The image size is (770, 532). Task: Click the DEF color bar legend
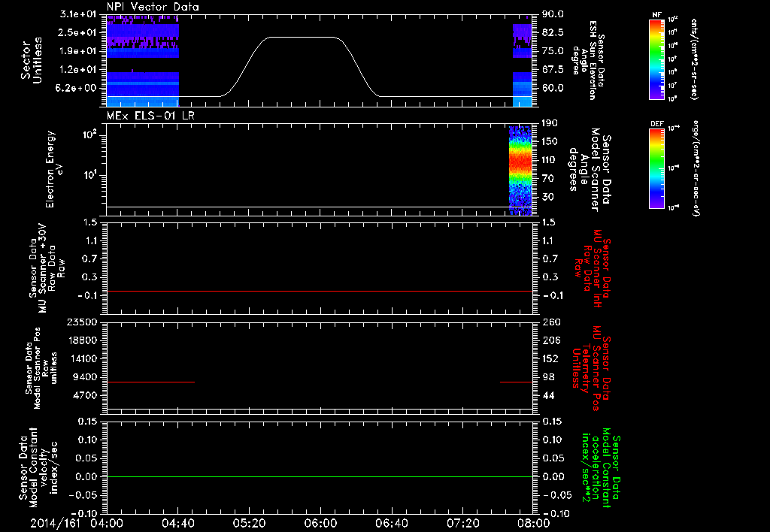tap(656, 168)
